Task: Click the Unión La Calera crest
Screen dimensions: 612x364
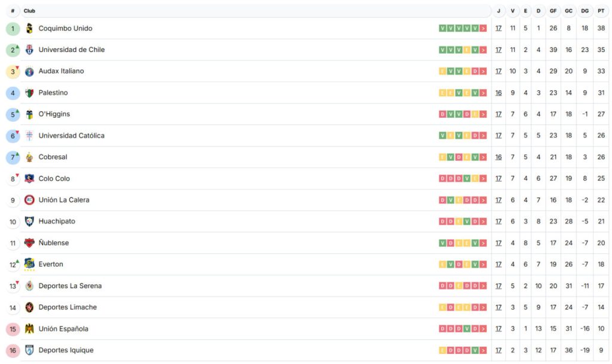Action: coord(29,200)
